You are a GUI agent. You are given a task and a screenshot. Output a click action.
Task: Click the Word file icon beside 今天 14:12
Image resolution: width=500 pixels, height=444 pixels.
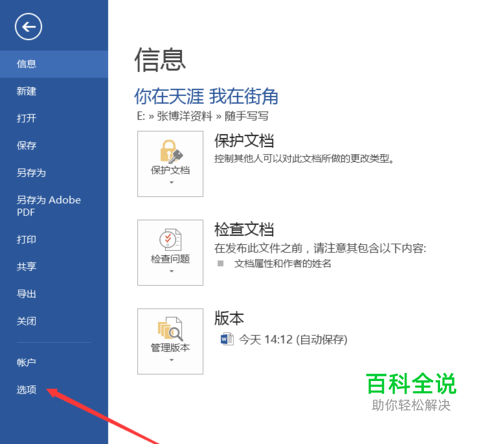227,339
